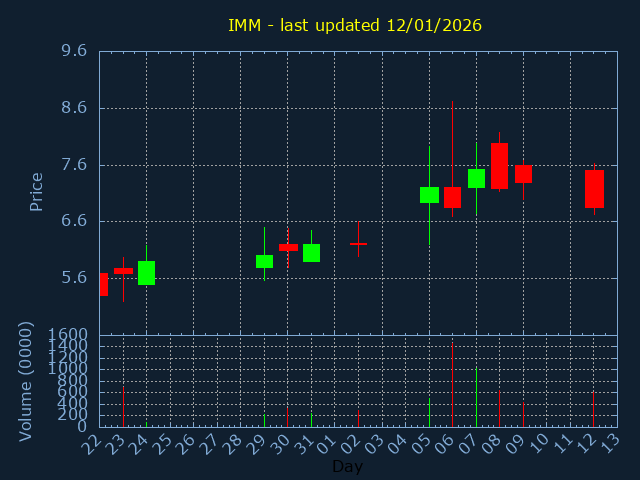640x480 pixels.
Task: Click the red candlestick on day 22
Action: point(103,284)
